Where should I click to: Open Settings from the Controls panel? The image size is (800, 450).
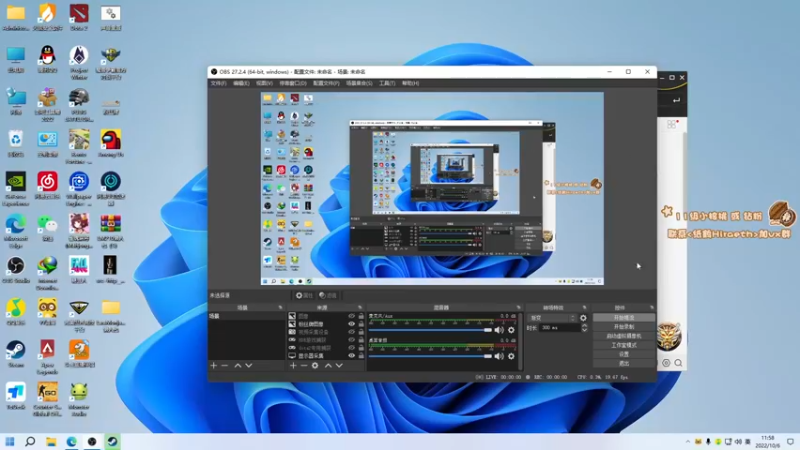[624, 354]
